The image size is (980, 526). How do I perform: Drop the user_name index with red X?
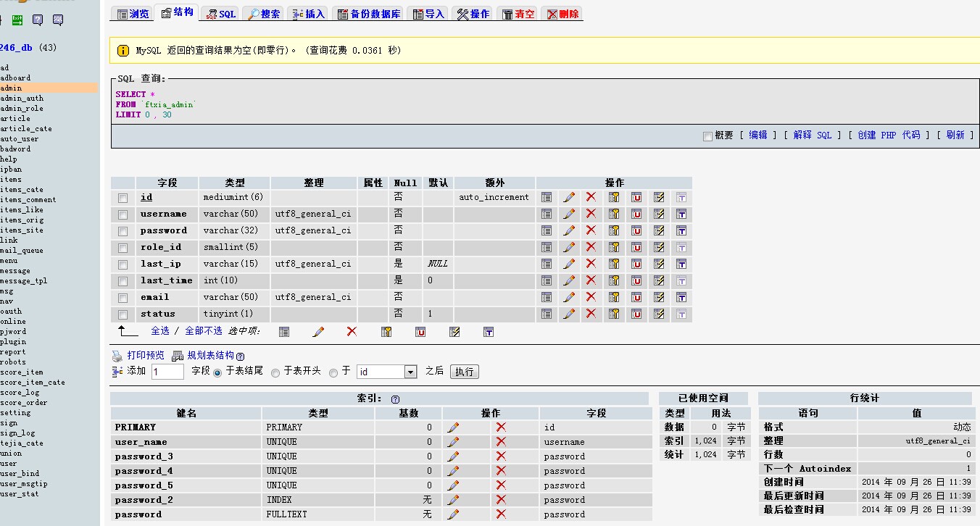coord(501,442)
